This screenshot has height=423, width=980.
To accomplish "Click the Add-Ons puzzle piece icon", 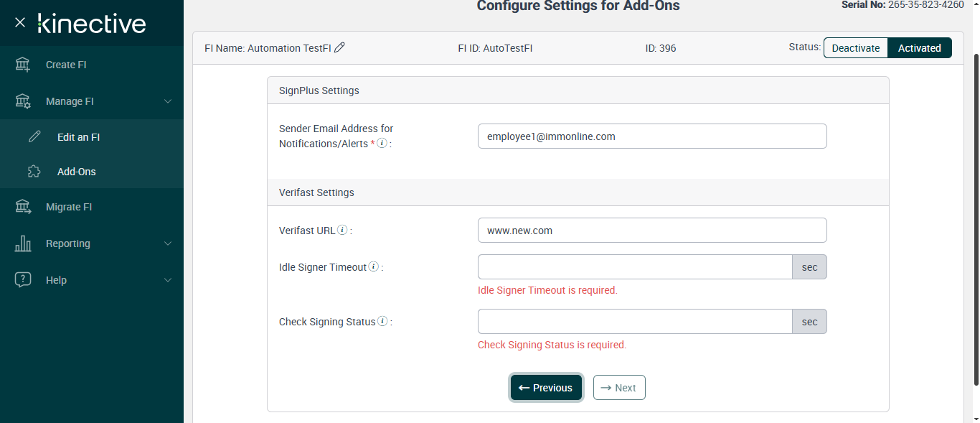I will point(34,172).
